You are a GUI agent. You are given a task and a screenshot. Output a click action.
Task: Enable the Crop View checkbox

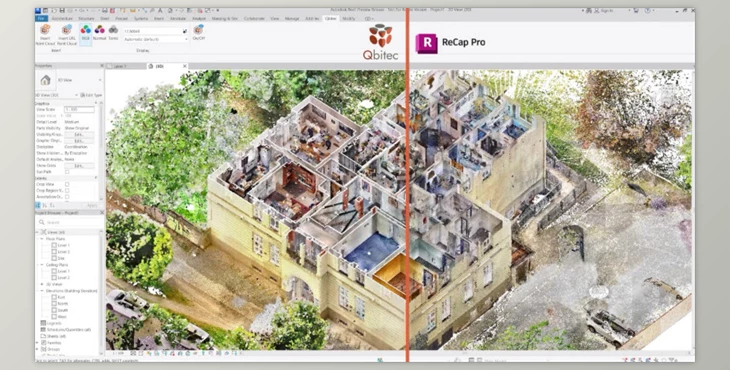click(67, 184)
